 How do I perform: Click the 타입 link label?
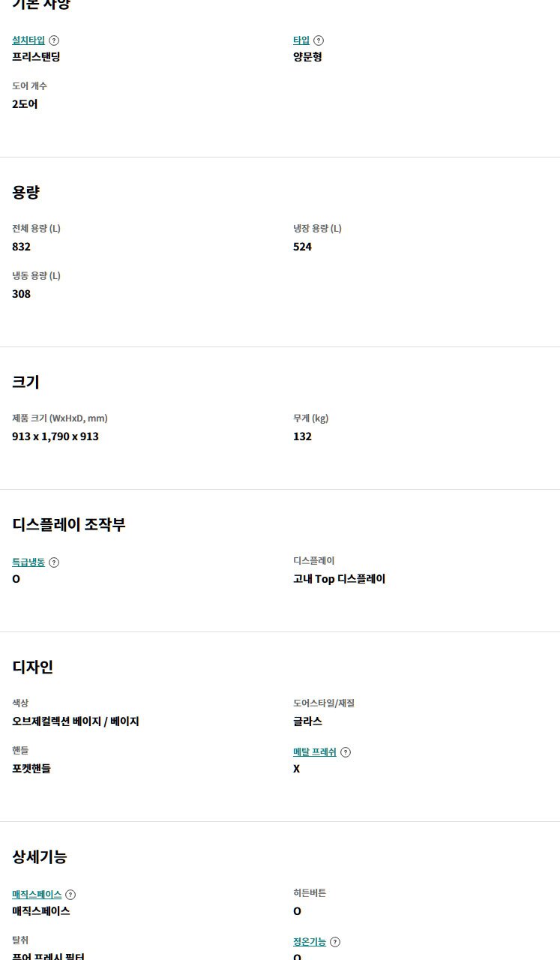[301, 40]
